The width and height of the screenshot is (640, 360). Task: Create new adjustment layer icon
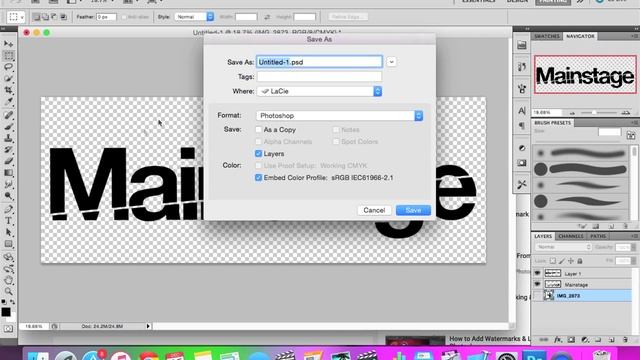coord(584,340)
